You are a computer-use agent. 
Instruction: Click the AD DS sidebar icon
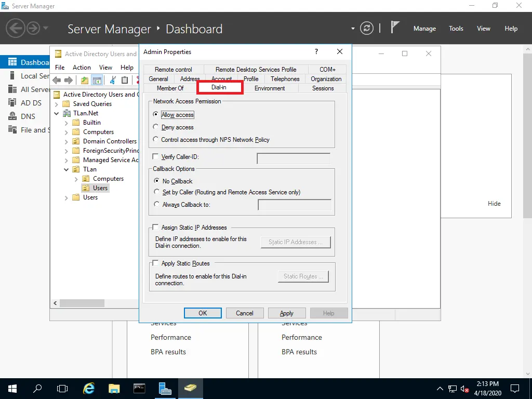(x=12, y=102)
